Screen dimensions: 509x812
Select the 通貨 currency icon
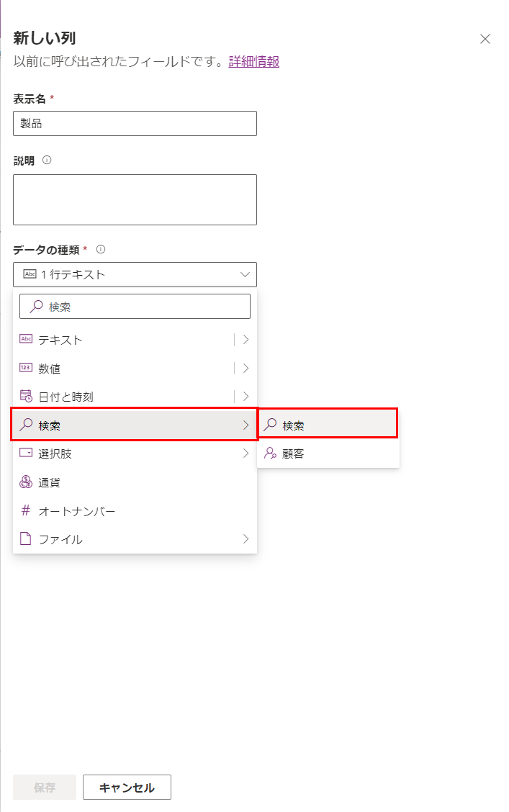[x=24, y=482]
